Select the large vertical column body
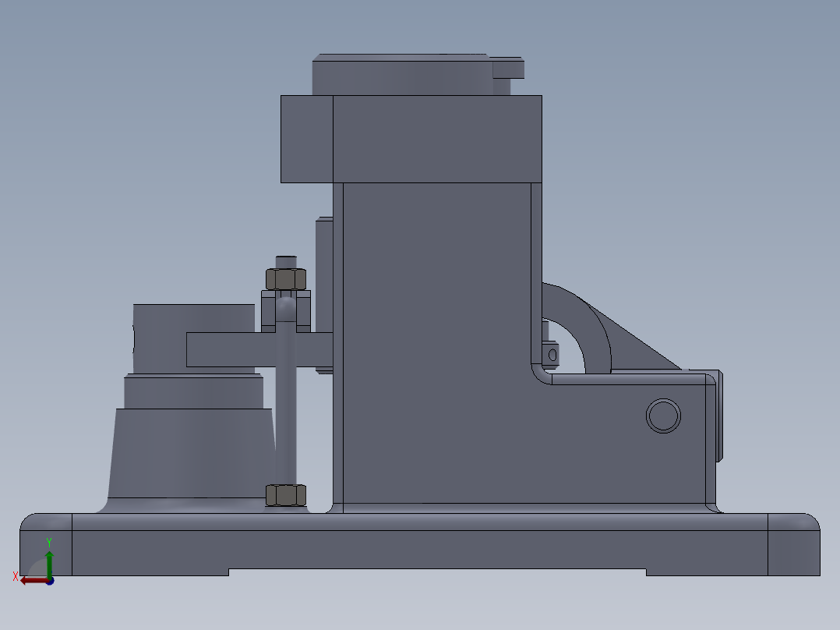840x630 pixels. click(x=436, y=351)
